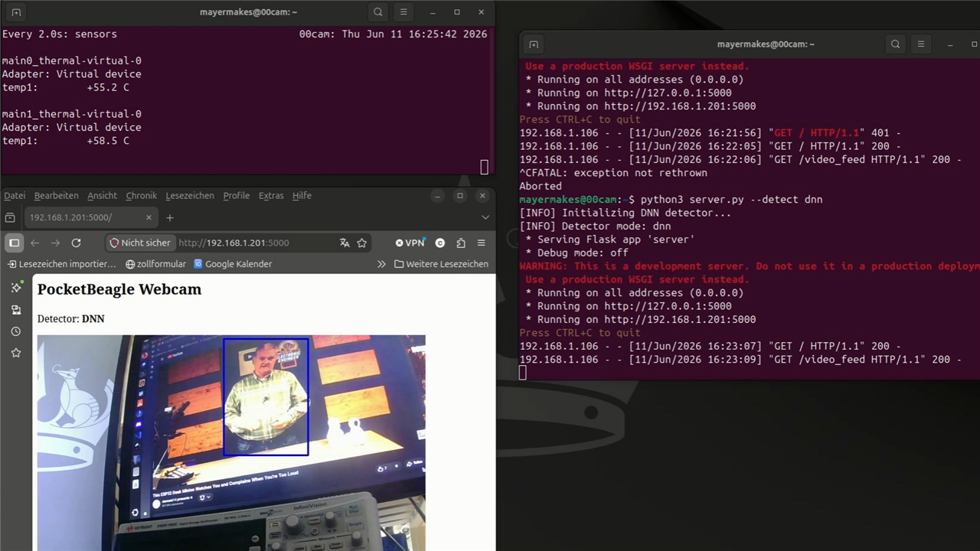Open the AI chatbot sidebar icon
Screen dimensions: 980x551
click(x=16, y=288)
